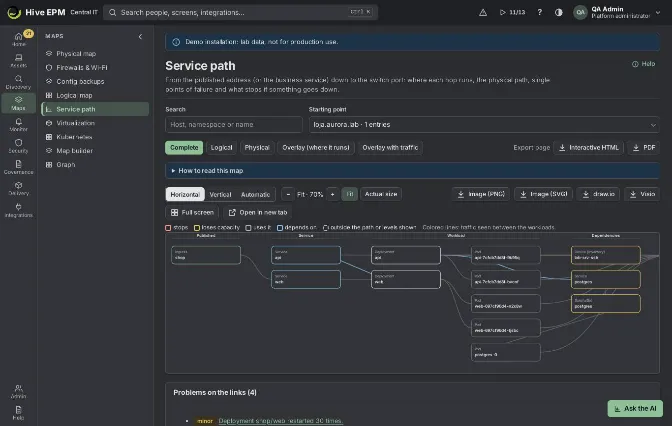
Task: Export the page as PDF
Action: point(644,147)
